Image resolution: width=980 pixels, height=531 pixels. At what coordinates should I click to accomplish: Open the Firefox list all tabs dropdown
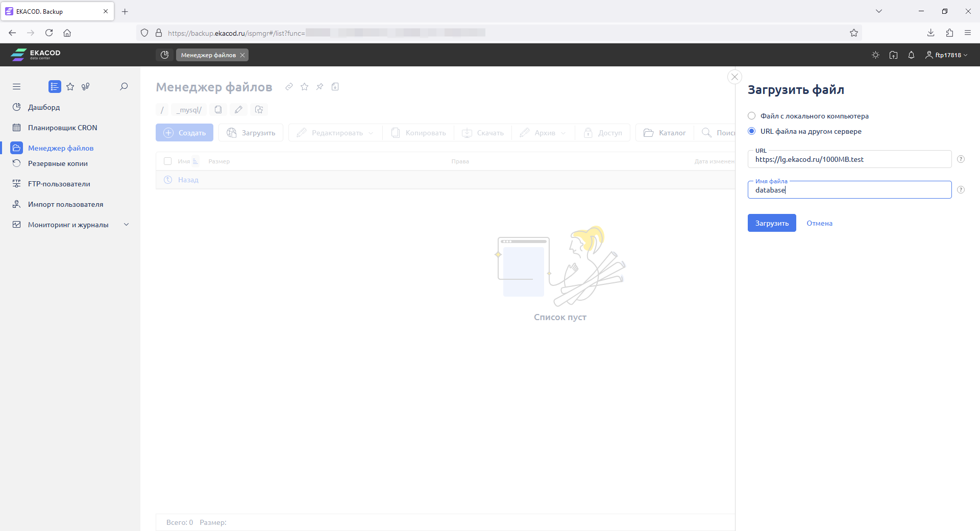(878, 11)
